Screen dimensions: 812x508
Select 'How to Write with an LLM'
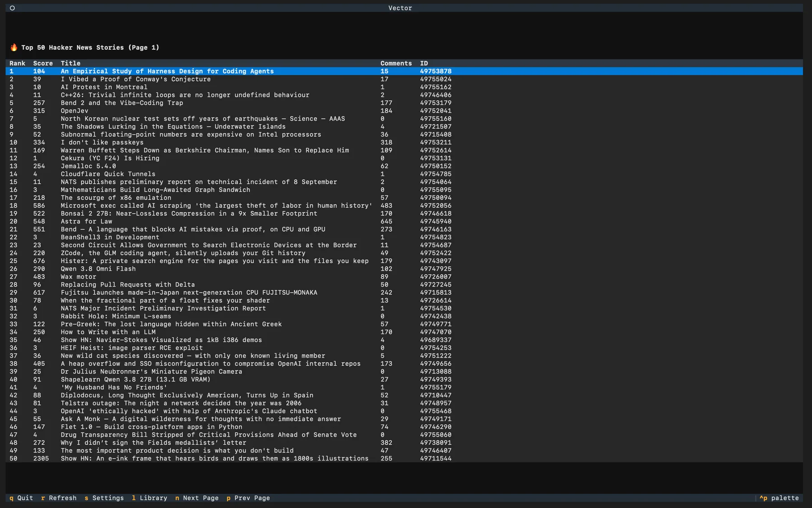coord(404,332)
